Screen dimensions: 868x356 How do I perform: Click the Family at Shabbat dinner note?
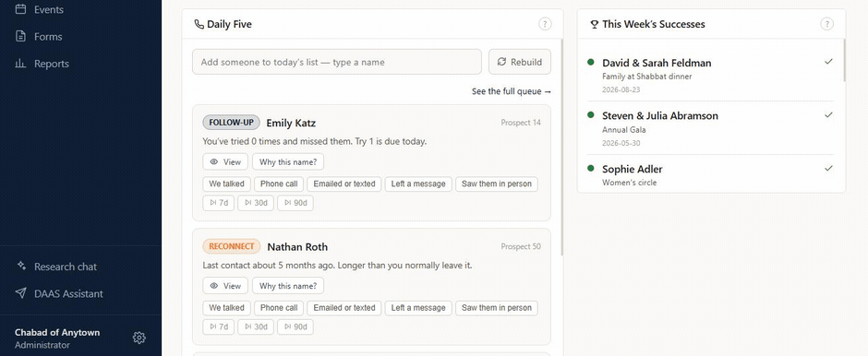(647, 77)
